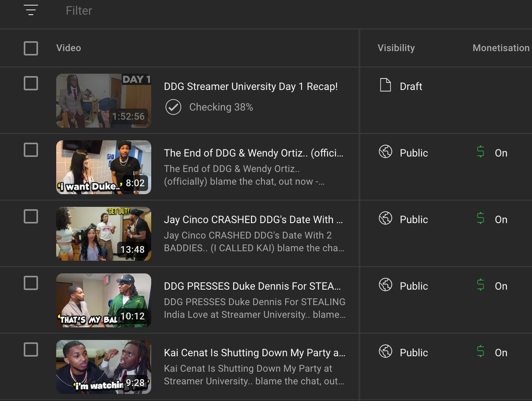Click globe icon for Jay Cinco row
The image size is (532, 401).
(386, 218)
